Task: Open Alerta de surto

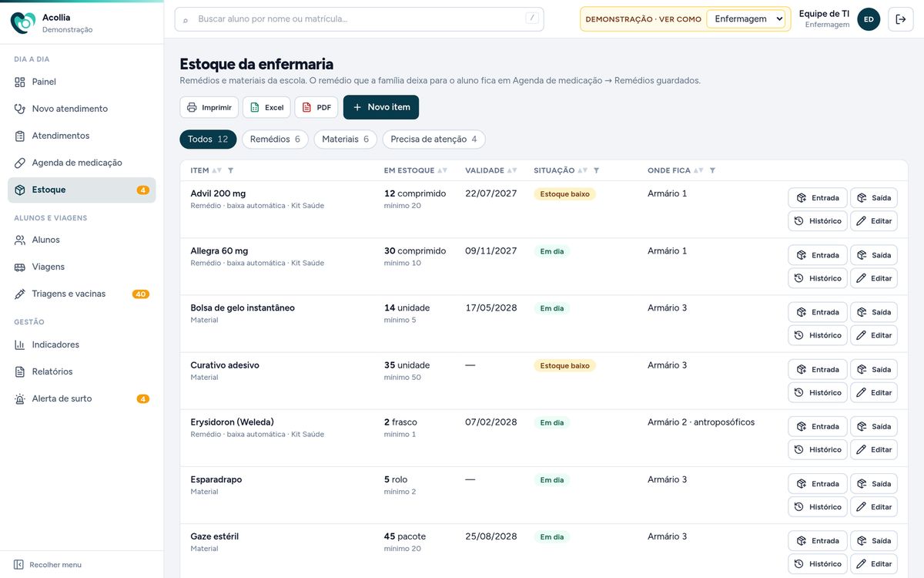Action: coord(82,398)
